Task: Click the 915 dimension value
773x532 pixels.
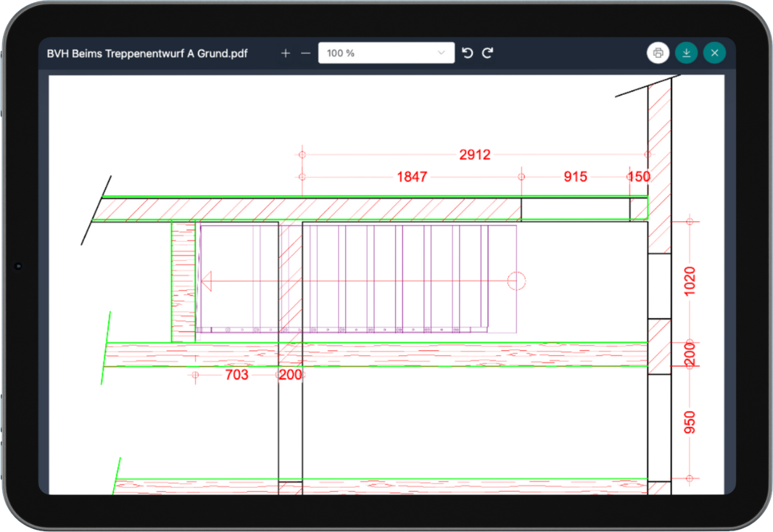Action: (x=575, y=177)
